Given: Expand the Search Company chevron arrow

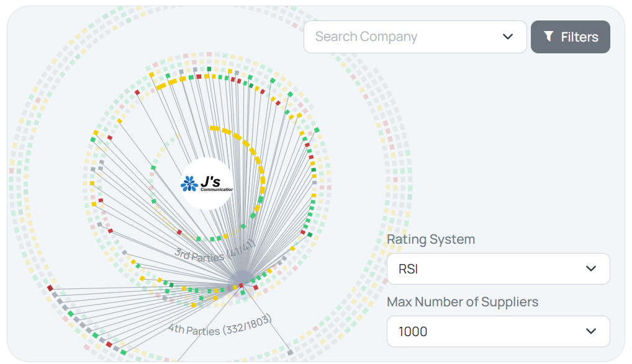Looking at the screenshot, I should pos(508,37).
